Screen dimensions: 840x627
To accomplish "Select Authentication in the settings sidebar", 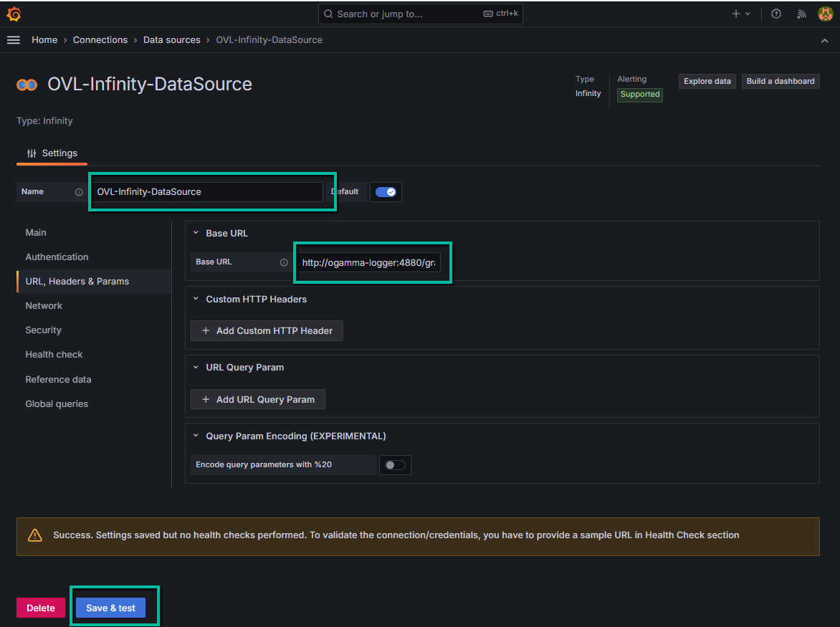I will pyautogui.click(x=57, y=257).
